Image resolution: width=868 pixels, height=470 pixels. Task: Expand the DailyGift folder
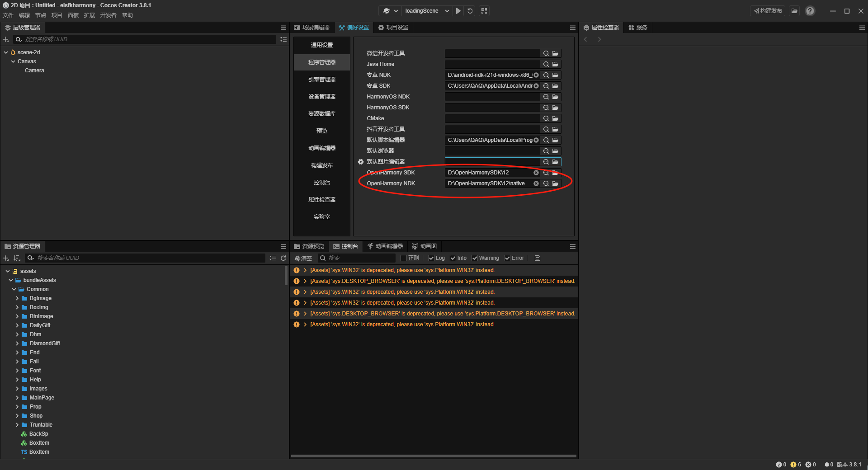pyautogui.click(x=17, y=325)
